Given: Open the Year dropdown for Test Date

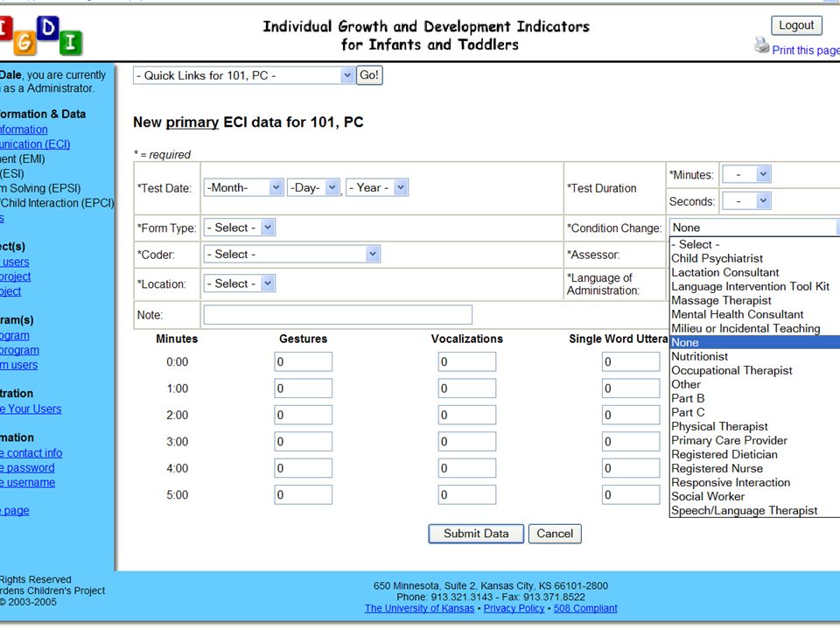Looking at the screenshot, I should coord(377,187).
